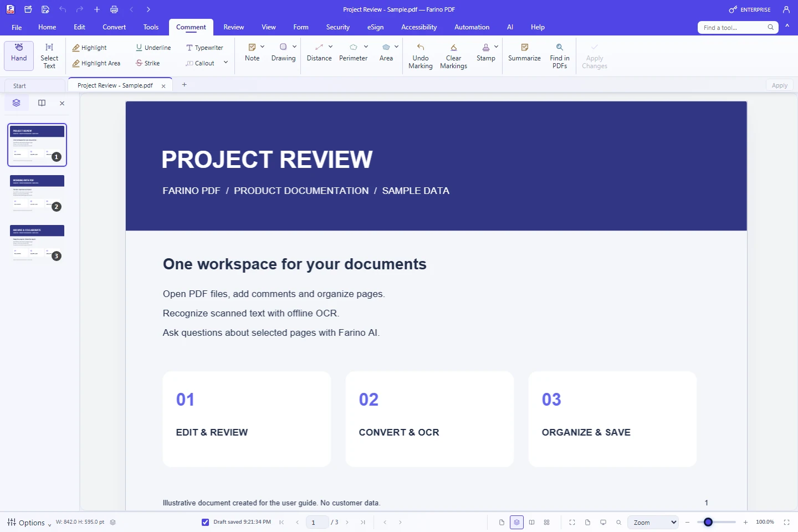Click the Area measurement icon
Screen dimensions: 798x532
click(386, 47)
